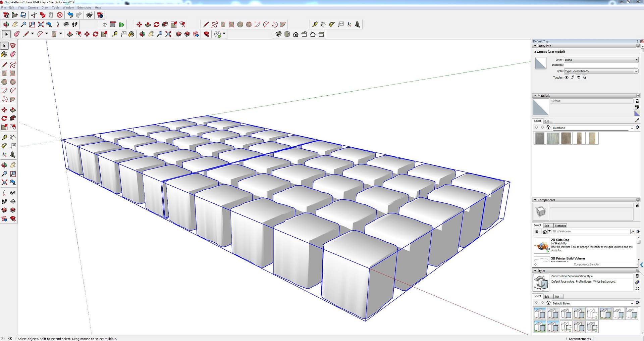Click the Sample Paint eyedropper in Materials

pos(637,120)
